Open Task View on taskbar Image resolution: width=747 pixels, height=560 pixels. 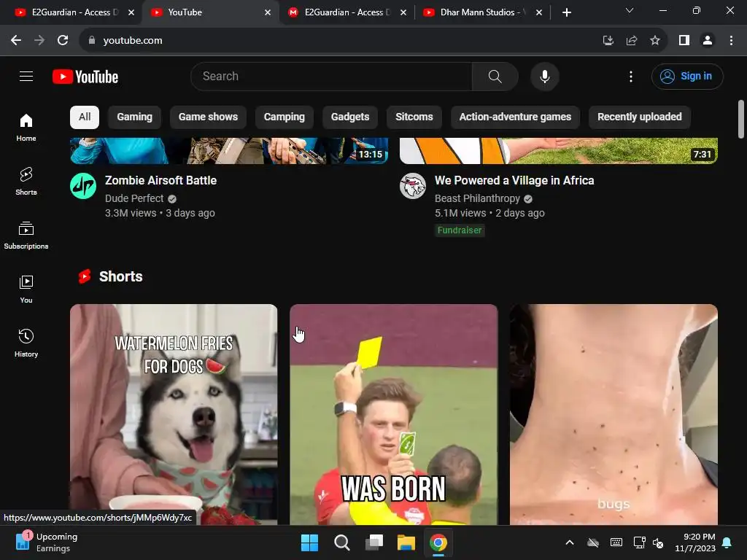(374, 542)
